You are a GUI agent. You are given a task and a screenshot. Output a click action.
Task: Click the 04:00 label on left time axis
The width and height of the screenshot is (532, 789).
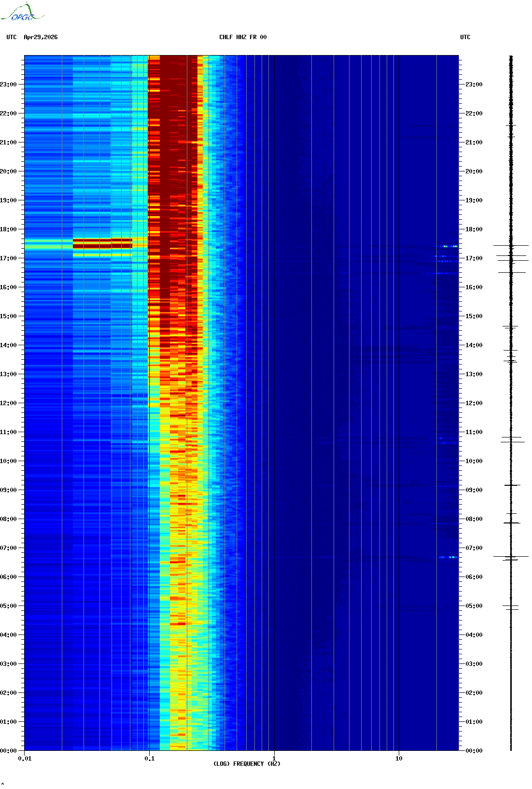click(8, 635)
